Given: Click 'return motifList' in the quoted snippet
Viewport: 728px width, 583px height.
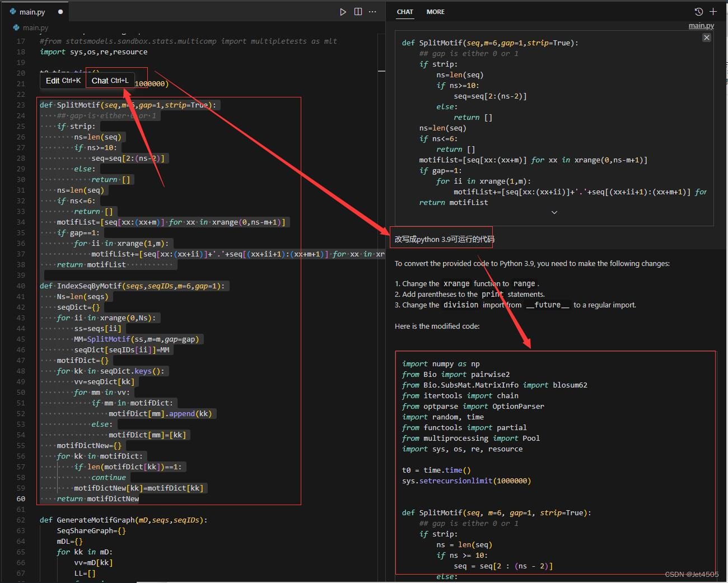Looking at the screenshot, I should point(454,203).
